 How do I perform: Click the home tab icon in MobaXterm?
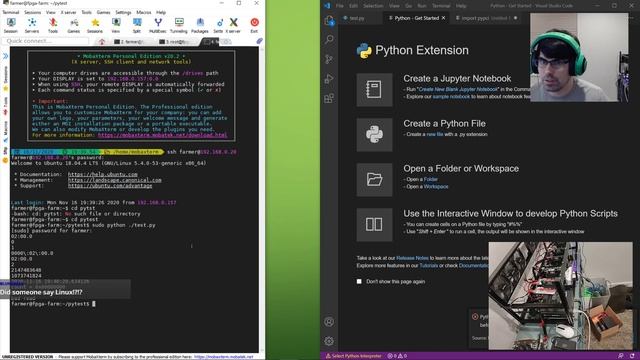click(x=102, y=42)
